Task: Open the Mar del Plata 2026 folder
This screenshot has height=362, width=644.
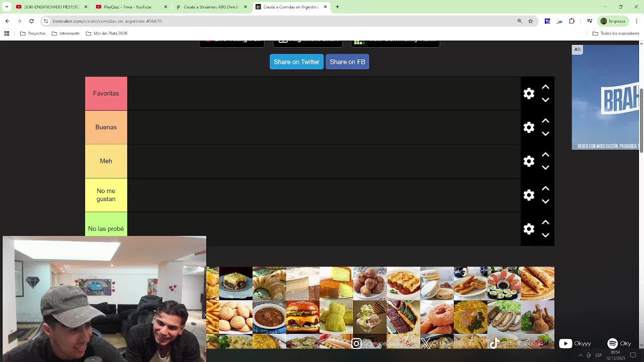Action: 107,34
